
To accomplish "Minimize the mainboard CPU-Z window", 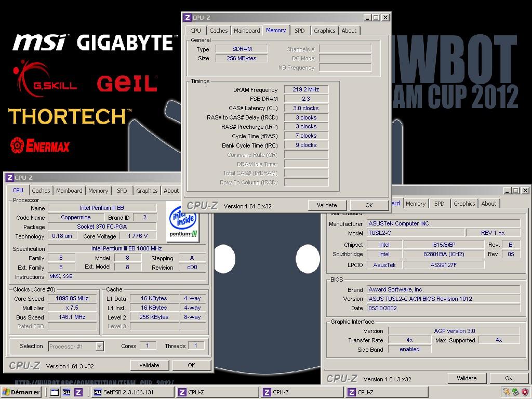I will point(507,191).
